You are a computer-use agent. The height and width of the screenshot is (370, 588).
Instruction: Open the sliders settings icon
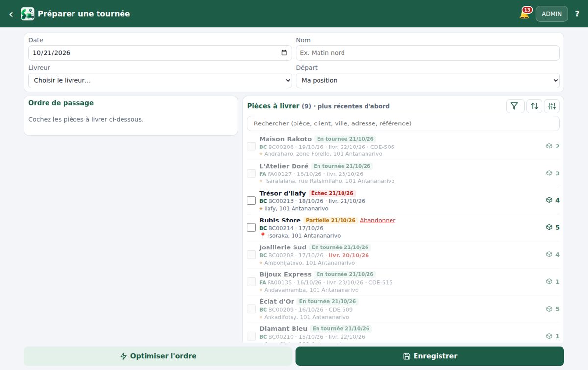[x=552, y=106]
